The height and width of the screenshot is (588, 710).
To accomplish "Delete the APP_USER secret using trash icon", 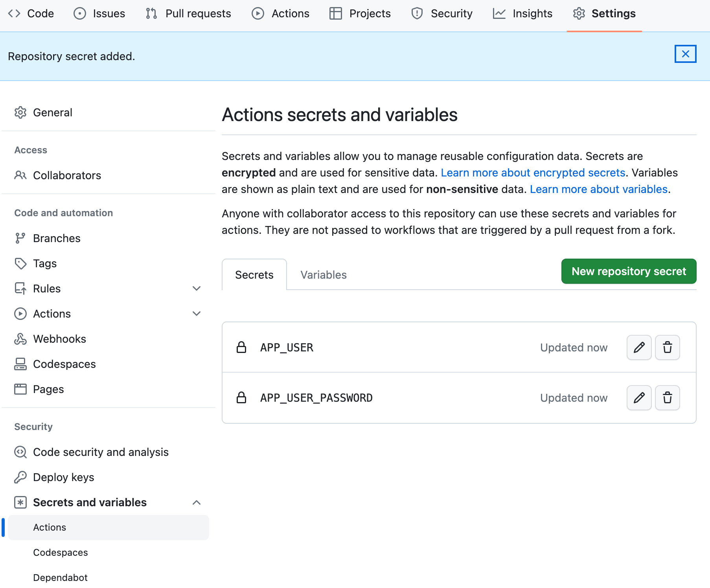I will [x=667, y=347].
